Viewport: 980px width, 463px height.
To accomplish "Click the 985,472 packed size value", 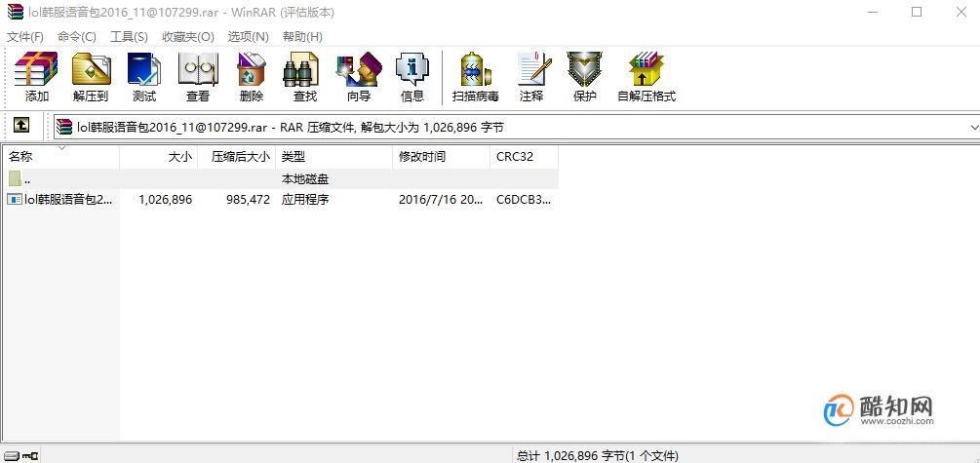I will [246, 199].
